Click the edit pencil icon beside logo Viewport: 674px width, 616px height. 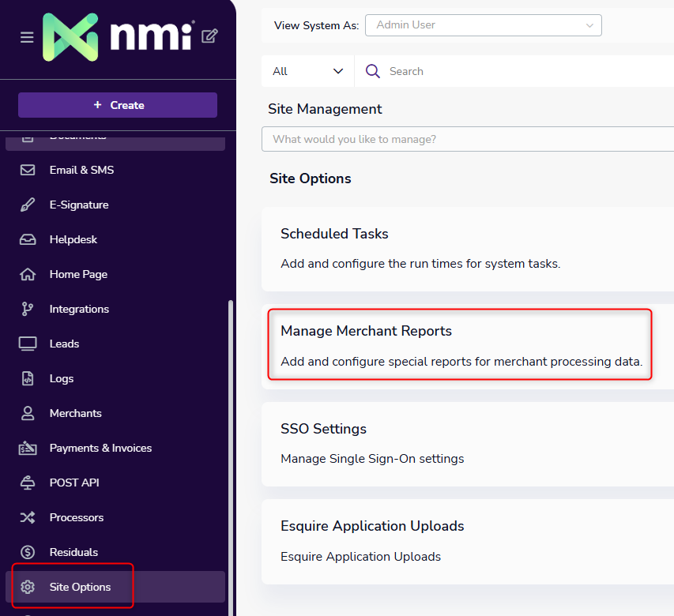(x=209, y=36)
